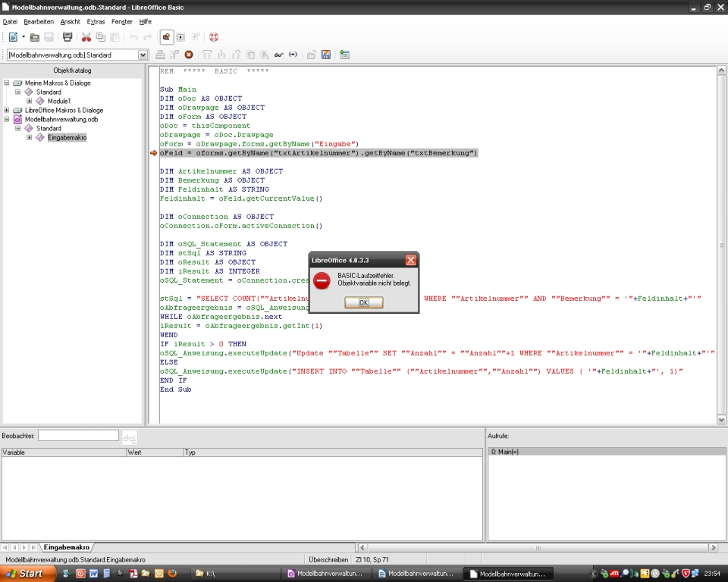Screen dimensions: 728x582
Task: Click the Open file folder icon
Action: click(34, 37)
